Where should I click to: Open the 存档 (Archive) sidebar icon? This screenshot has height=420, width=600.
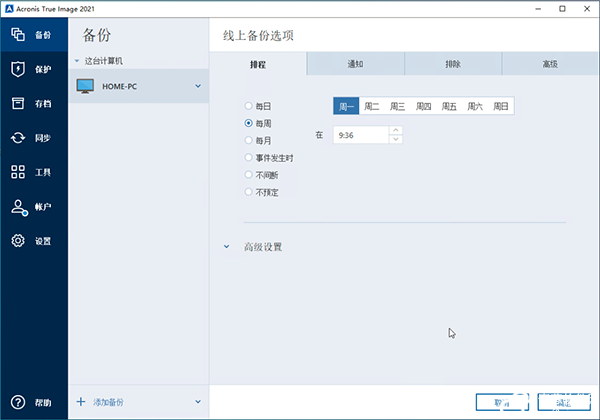click(x=18, y=104)
